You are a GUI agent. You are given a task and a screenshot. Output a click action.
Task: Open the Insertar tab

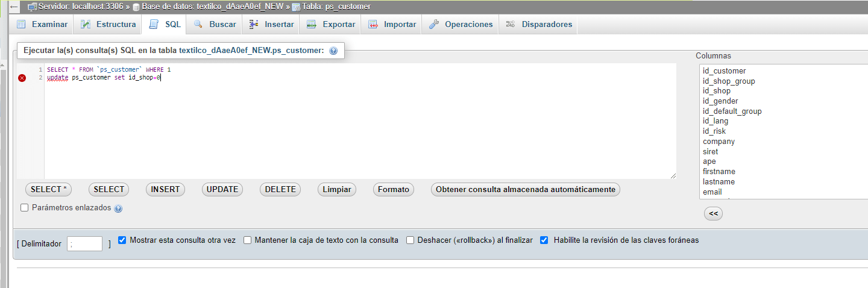coord(272,24)
